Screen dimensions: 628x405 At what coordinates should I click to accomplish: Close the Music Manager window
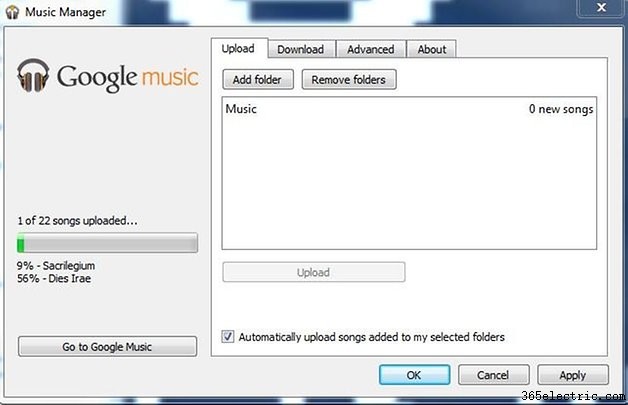click(x=601, y=7)
